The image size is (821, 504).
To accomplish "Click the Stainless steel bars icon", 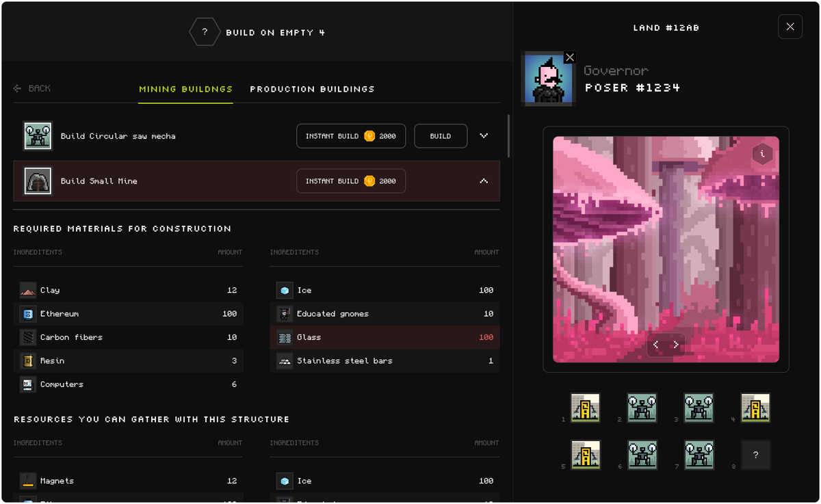I will click(285, 361).
